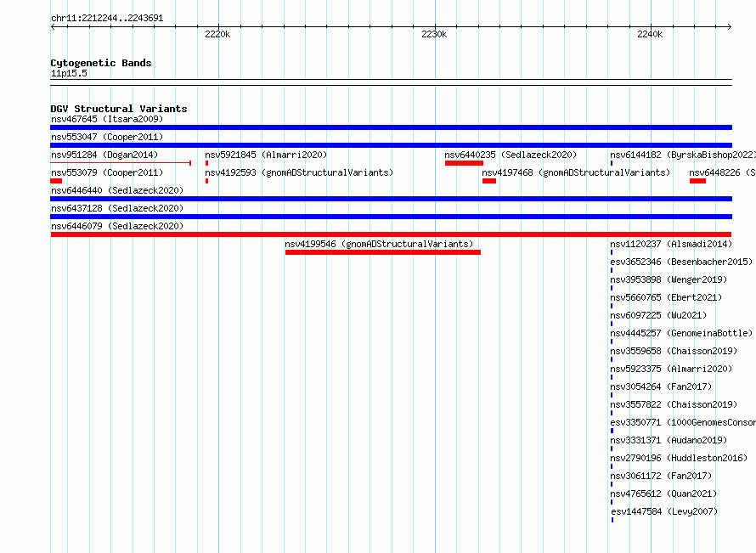Viewport: 756px width, 553px height.
Task: Click the blue bar under nsv553047 (Cooper2011)
Action: tap(391, 145)
